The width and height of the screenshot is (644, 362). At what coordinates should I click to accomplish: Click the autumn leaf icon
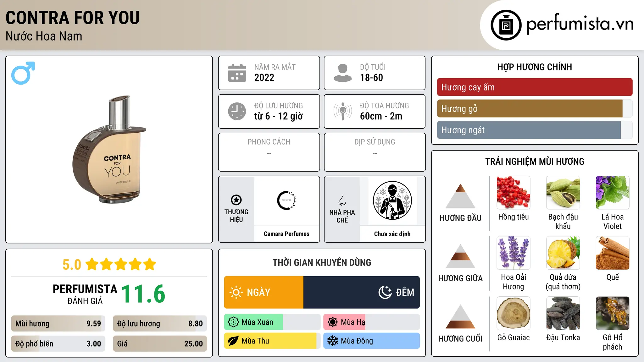click(x=233, y=341)
